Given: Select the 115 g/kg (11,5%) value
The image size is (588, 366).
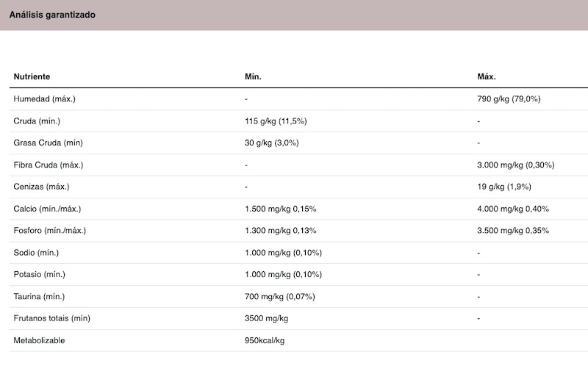Looking at the screenshot, I should point(276,121).
